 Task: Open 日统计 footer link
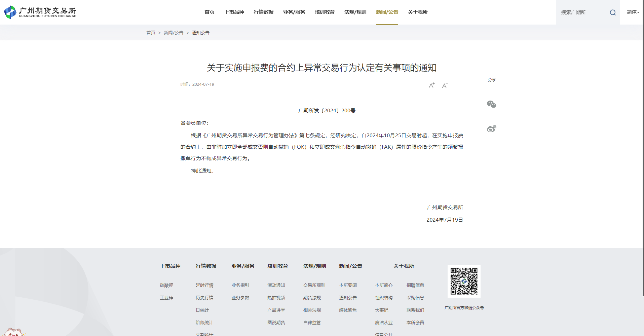(202, 310)
